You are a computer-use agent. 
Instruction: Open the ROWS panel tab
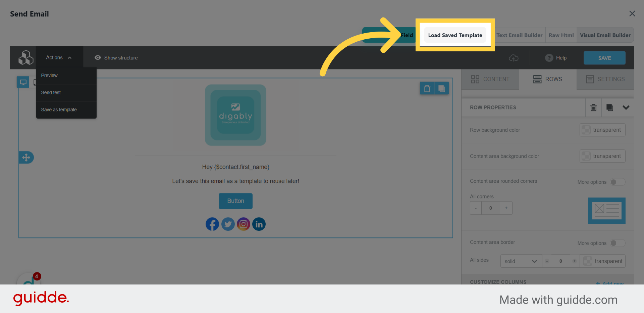548,79
